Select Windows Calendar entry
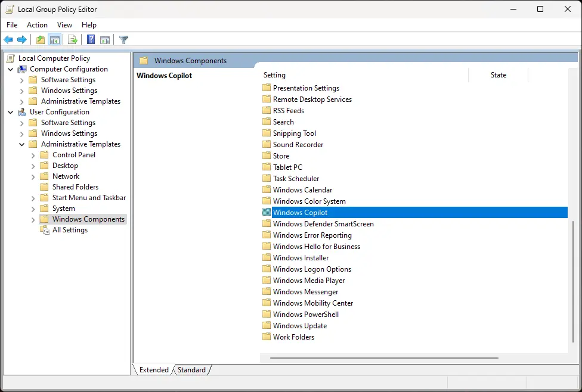This screenshot has height=392, width=582. click(302, 189)
